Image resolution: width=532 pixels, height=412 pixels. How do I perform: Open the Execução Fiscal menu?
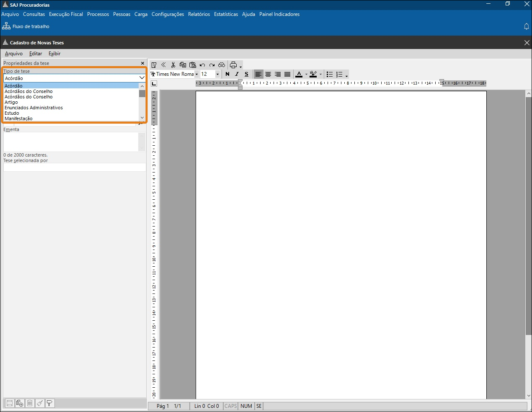click(x=66, y=14)
